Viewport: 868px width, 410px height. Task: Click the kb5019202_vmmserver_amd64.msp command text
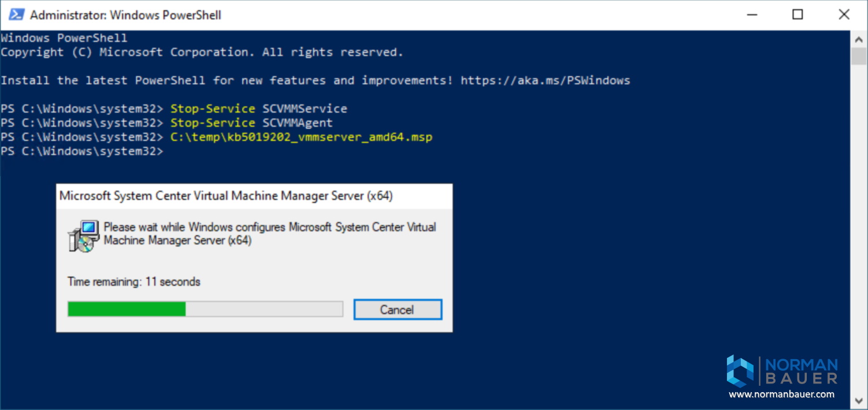click(301, 137)
